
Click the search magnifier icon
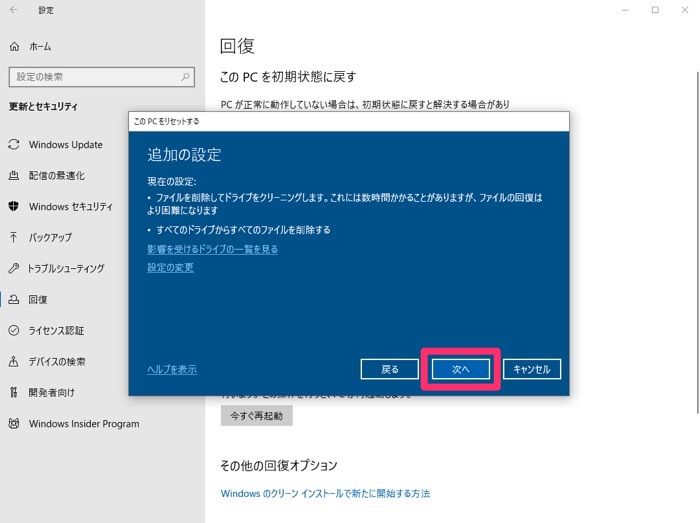(185, 77)
